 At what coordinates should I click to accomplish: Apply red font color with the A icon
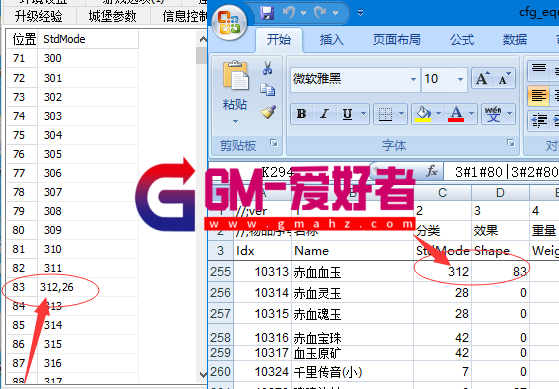click(456, 114)
